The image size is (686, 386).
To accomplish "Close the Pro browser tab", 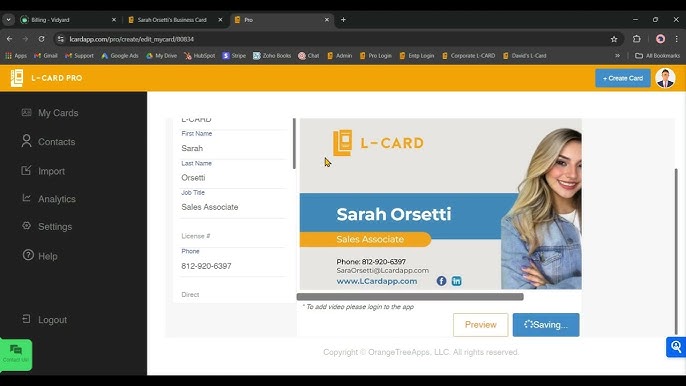I will 326,20.
